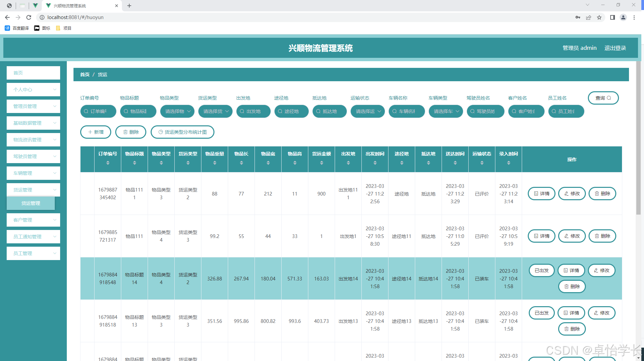Open 运输状态 filter dropdown
644x361 pixels.
click(x=368, y=111)
